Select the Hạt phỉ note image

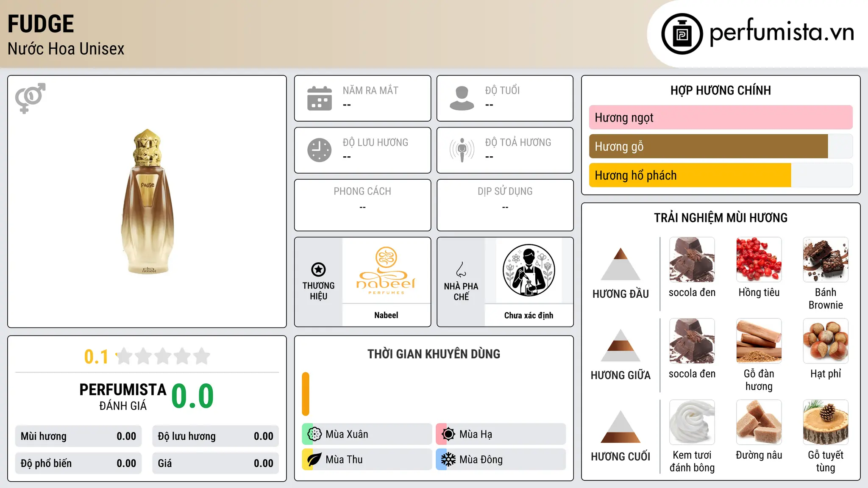pyautogui.click(x=826, y=341)
